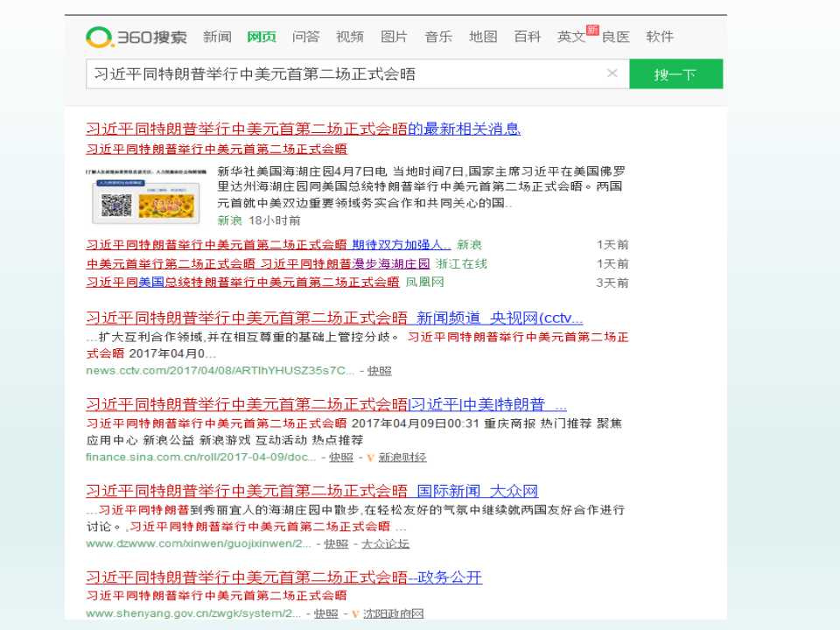The height and width of the screenshot is (630, 840).
Task: Open the QR code news thumbnail
Action: (x=146, y=196)
